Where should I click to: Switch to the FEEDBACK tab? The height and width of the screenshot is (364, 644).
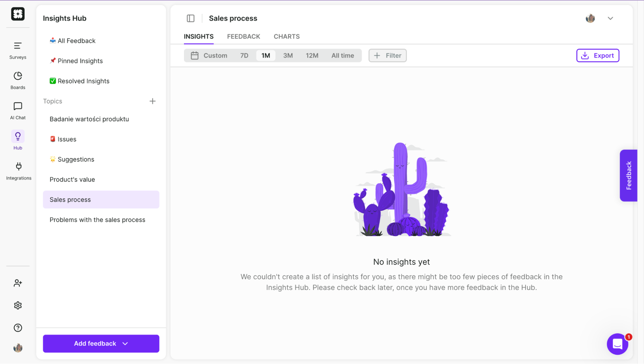coord(243,36)
